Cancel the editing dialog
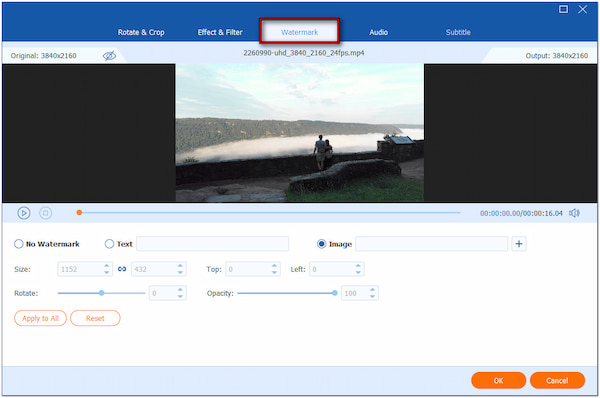The height and width of the screenshot is (398, 600). point(557,380)
